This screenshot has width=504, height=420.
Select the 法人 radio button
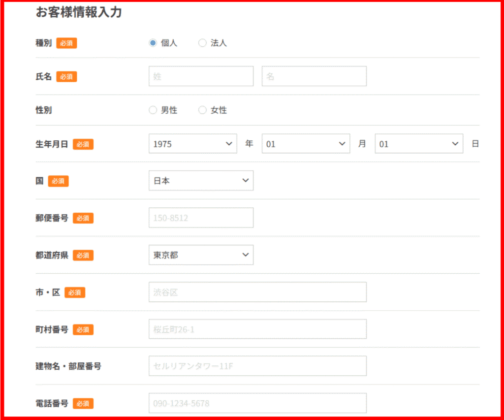[x=202, y=43]
